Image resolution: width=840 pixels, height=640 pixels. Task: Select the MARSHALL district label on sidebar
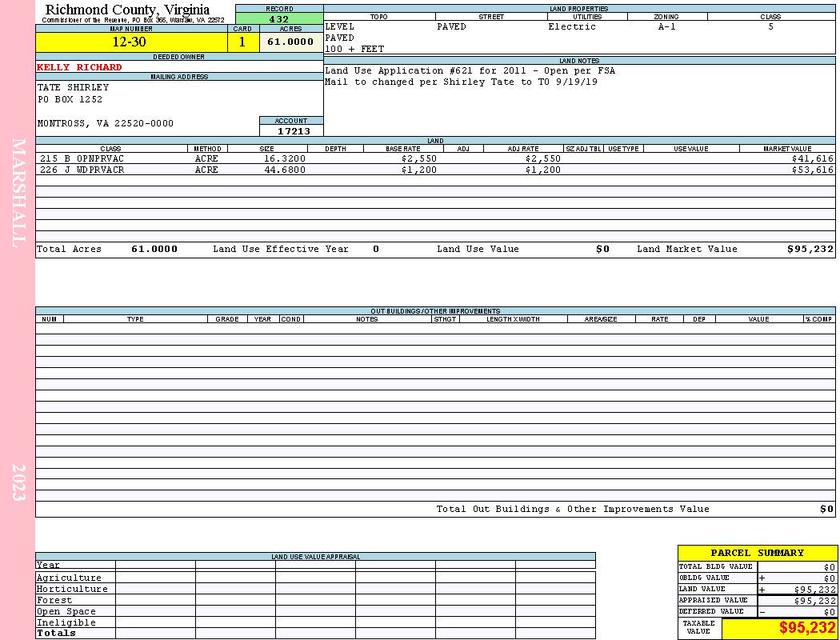18,193
